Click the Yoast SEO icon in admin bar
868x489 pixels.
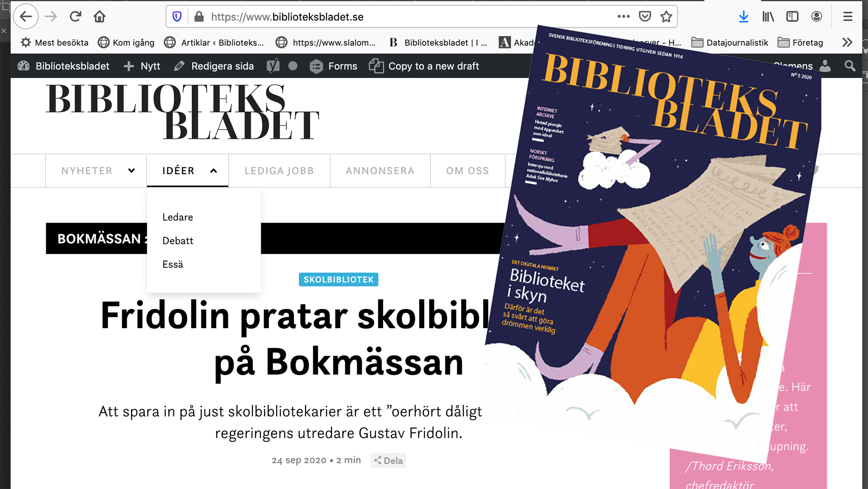(x=273, y=66)
